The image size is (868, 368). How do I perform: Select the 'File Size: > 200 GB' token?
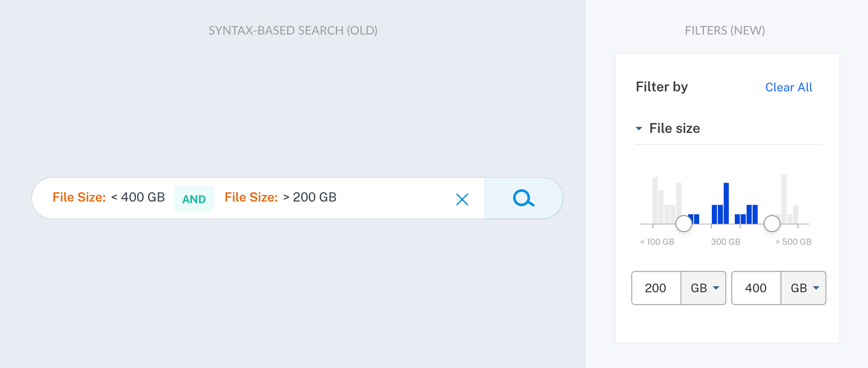pyautogui.click(x=280, y=197)
